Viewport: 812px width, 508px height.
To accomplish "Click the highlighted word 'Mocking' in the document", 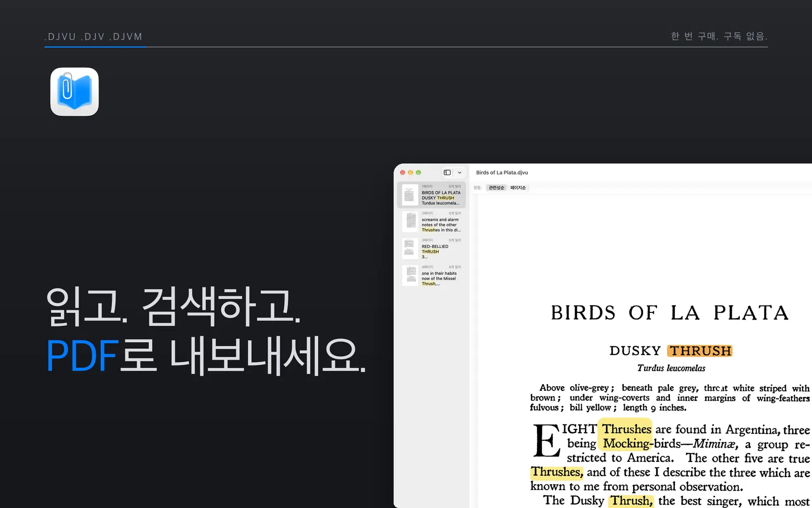I will (626, 443).
